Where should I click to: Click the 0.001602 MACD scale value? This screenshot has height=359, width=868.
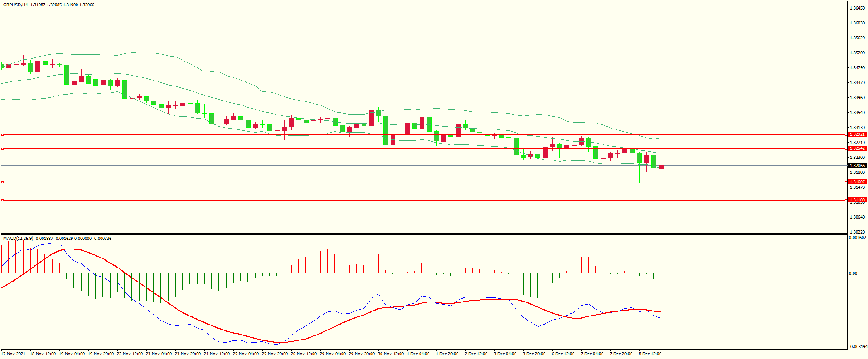click(x=857, y=238)
